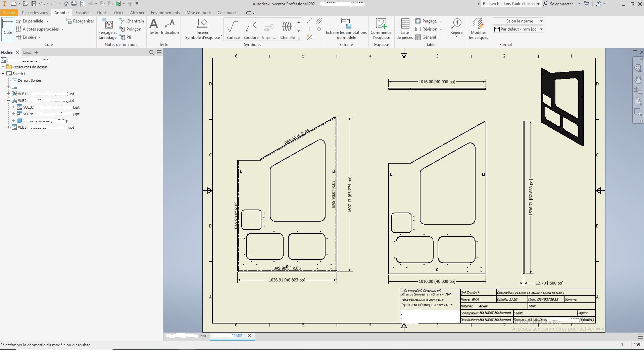Click the Perçage et taraudage tool
This screenshot has height=350, width=644.
tap(107, 29)
